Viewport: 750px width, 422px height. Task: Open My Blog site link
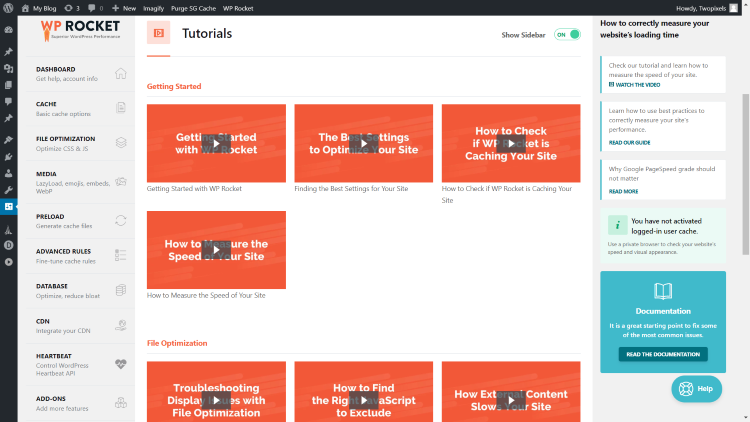(x=39, y=8)
